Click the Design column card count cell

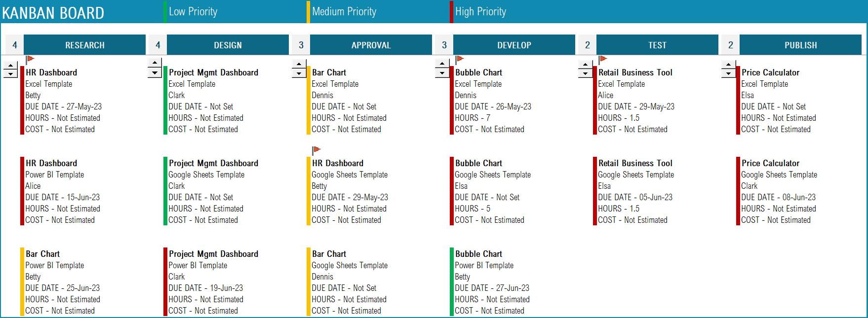tap(158, 45)
